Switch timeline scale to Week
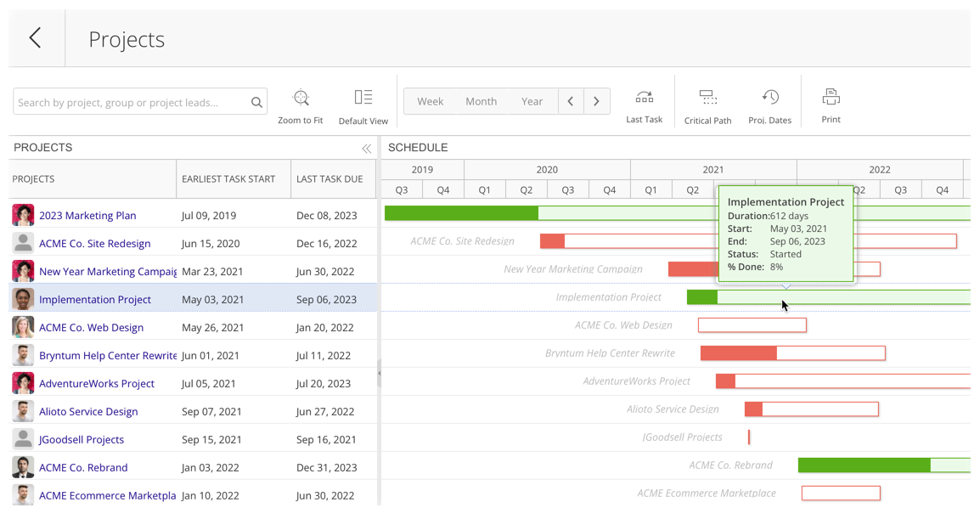This screenshot has height=519, width=980. [x=430, y=101]
